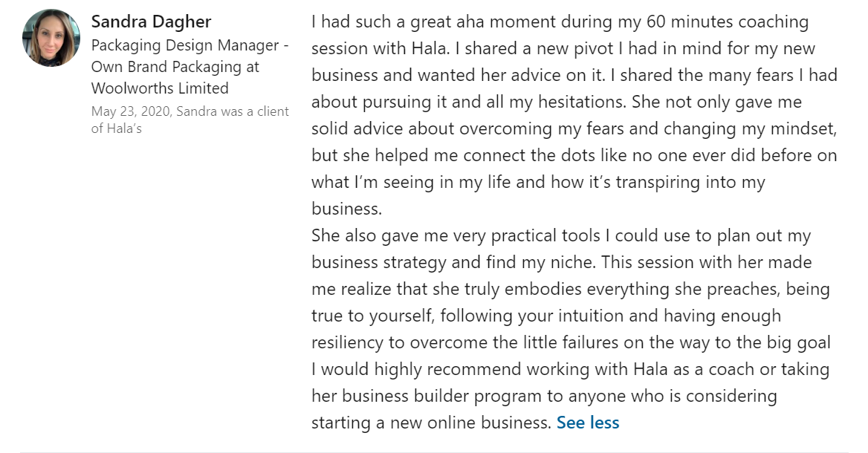
Task: Click the line starting "me realize that she truly embodies"
Action: tap(570, 290)
